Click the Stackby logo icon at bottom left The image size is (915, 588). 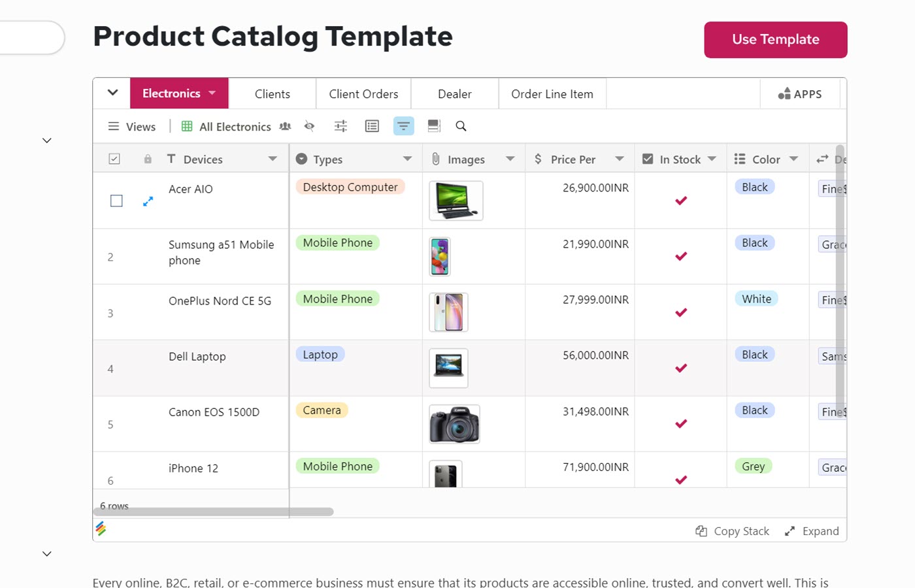click(101, 529)
